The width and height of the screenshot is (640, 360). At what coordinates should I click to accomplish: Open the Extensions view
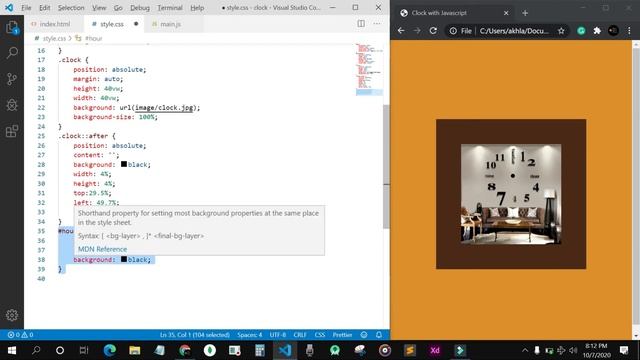coord(12,131)
